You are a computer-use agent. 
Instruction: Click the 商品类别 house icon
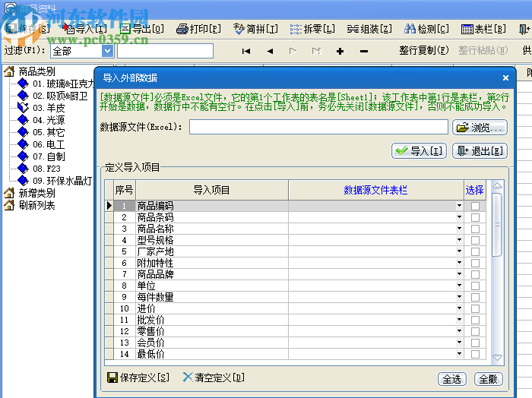pyautogui.click(x=9, y=71)
